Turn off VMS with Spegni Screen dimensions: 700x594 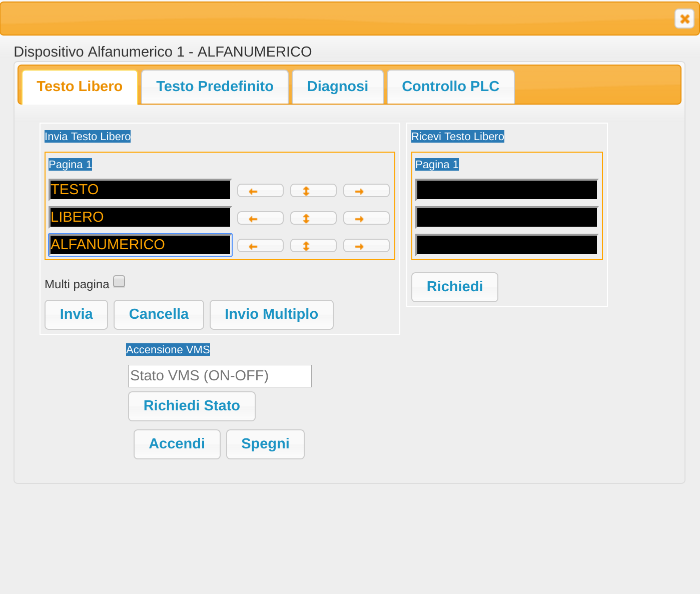pos(265,444)
